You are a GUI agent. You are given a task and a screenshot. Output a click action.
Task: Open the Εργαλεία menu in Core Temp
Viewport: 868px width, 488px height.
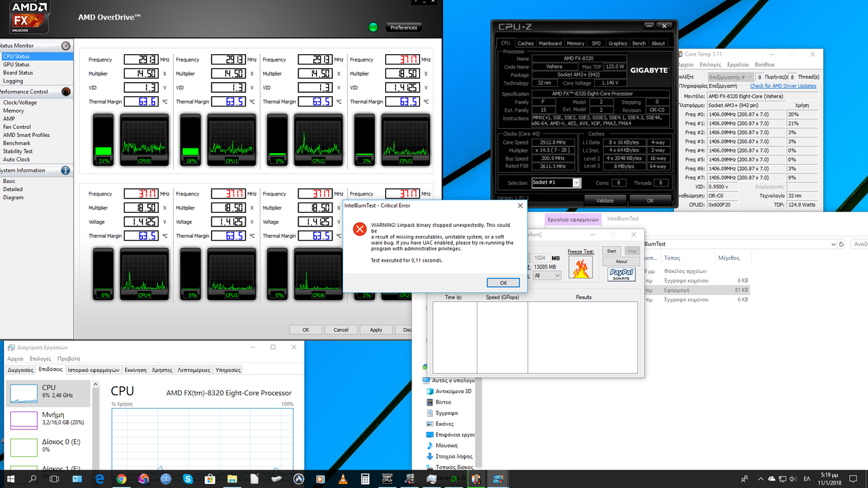tap(738, 64)
